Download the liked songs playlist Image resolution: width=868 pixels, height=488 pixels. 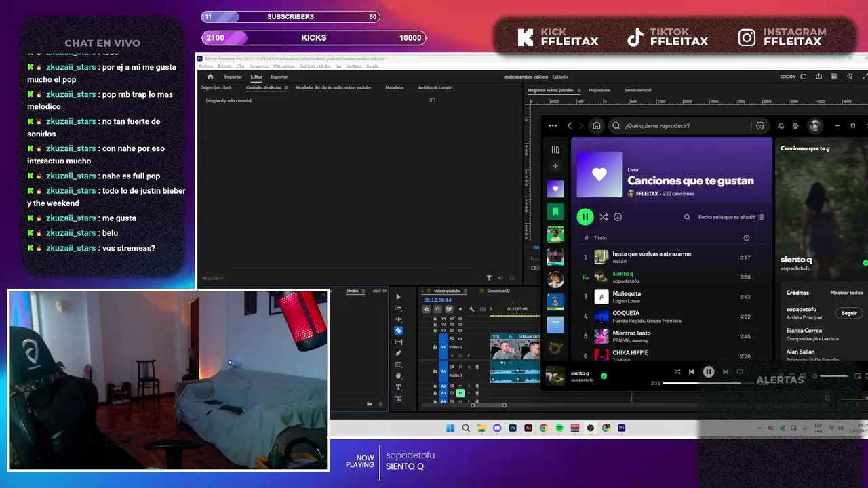tap(618, 217)
